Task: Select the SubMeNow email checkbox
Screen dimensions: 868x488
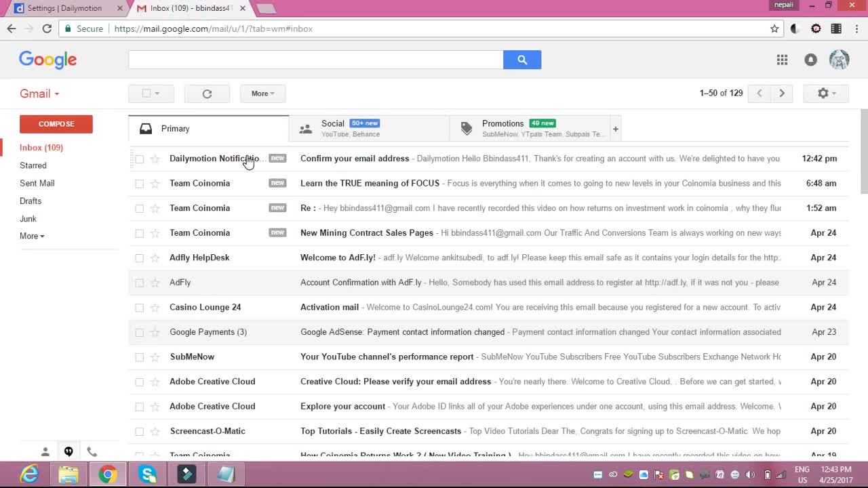Action: coord(139,357)
